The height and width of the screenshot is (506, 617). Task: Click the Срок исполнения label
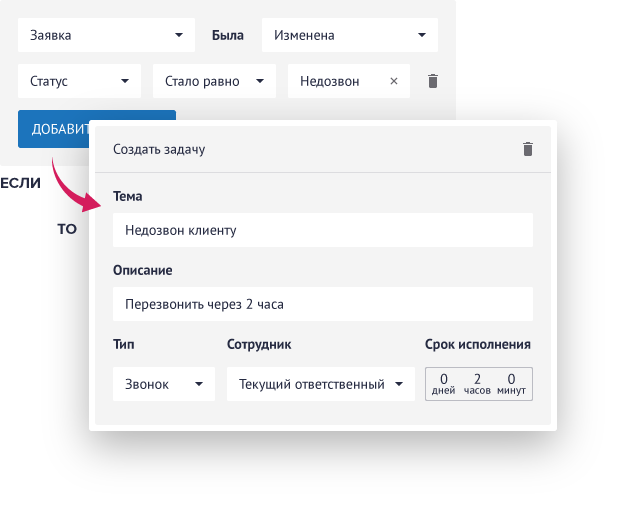(477, 345)
